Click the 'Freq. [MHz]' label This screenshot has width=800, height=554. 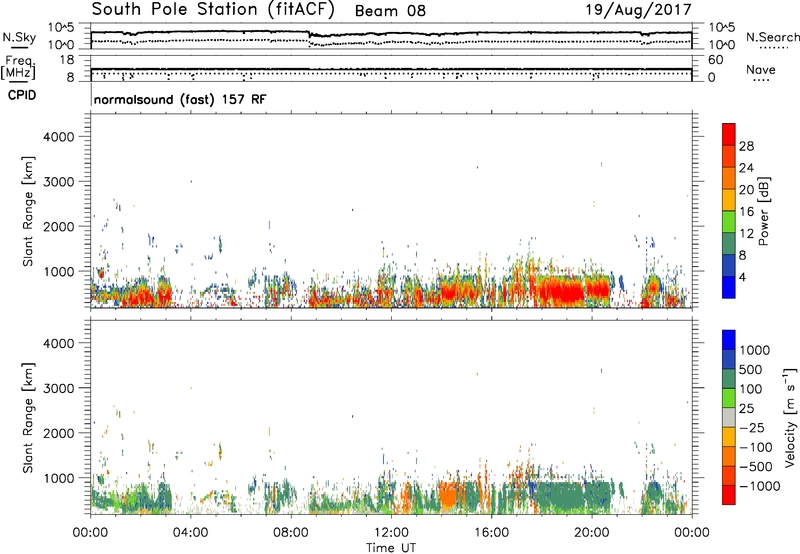(19, 67)
